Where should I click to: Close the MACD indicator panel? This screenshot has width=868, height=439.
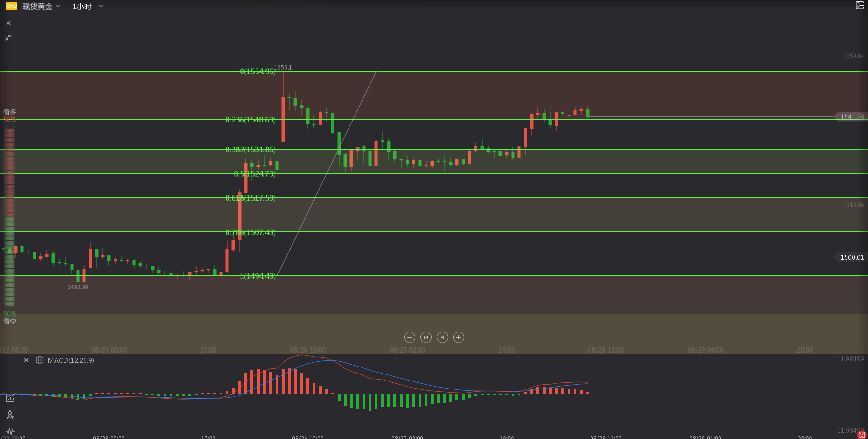pos(26,360)
